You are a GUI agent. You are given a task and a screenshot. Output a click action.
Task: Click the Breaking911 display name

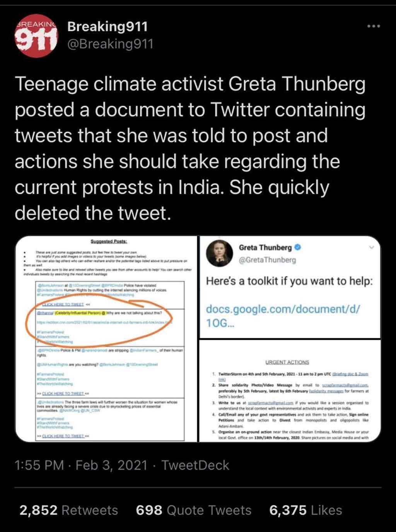point(107,26)
